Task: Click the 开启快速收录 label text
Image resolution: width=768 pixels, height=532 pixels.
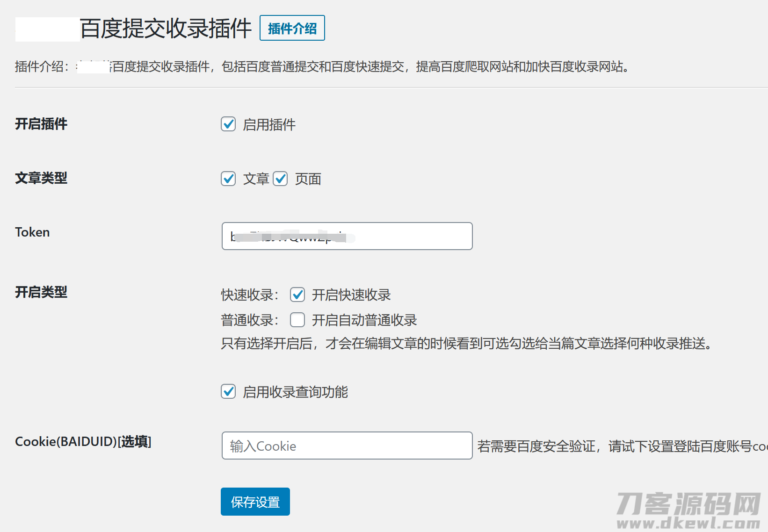Action: tap(351, 295)
